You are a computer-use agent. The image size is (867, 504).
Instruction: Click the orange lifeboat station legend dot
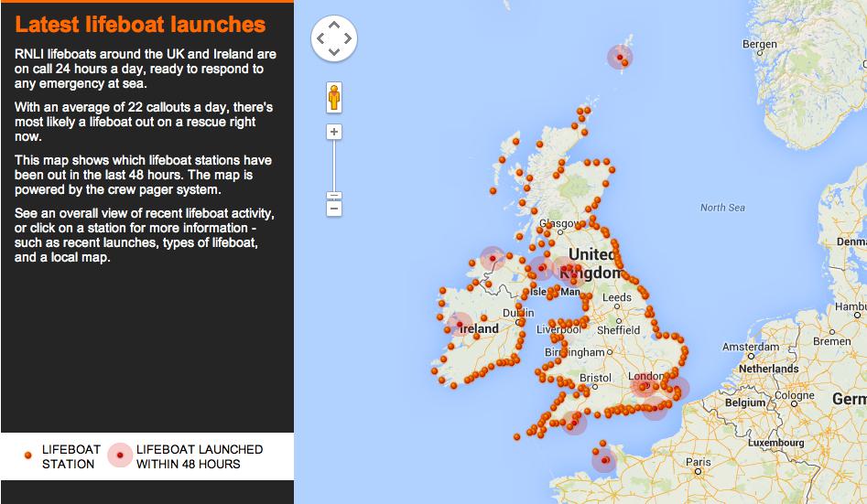point(28,456)
